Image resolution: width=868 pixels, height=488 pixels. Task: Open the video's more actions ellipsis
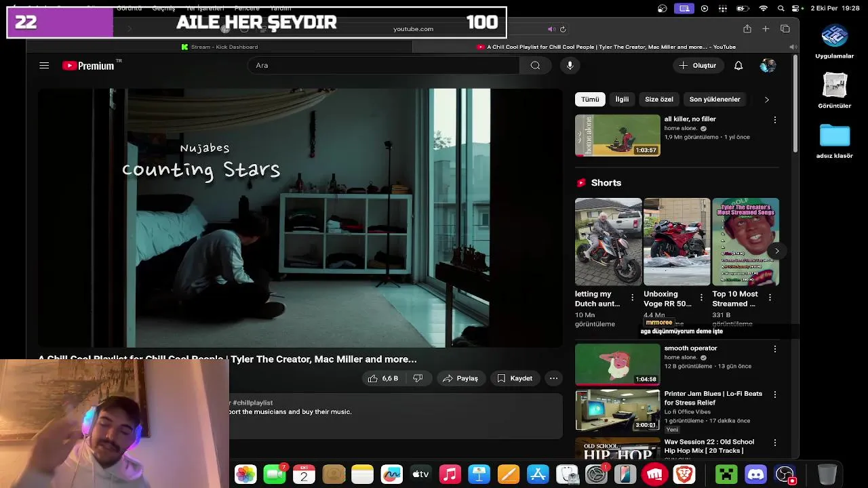pos(553,378)
